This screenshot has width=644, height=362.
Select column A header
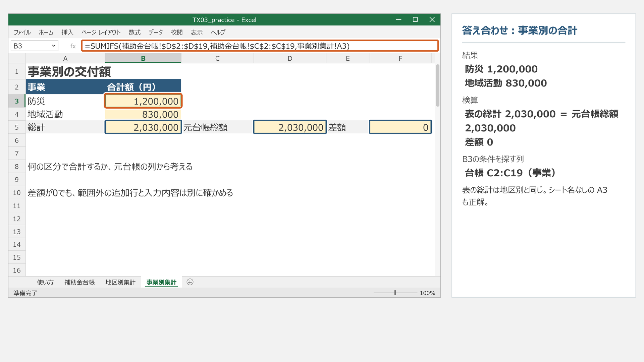pos(65,58)
